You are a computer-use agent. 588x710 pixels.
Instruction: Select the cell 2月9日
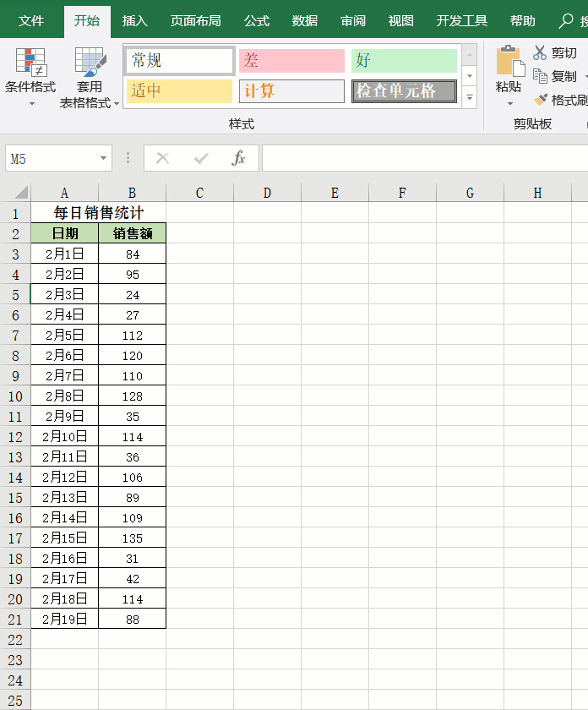click(65, 416)
